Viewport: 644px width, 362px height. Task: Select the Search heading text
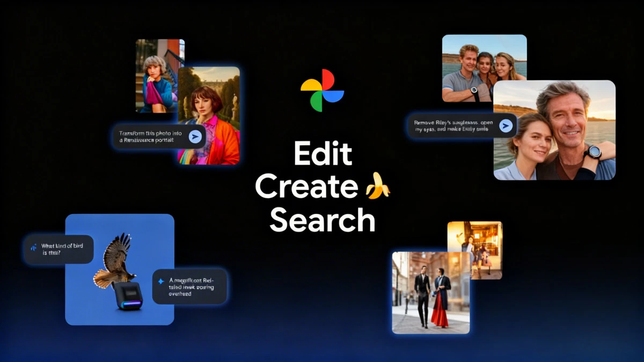pos(322,219)
